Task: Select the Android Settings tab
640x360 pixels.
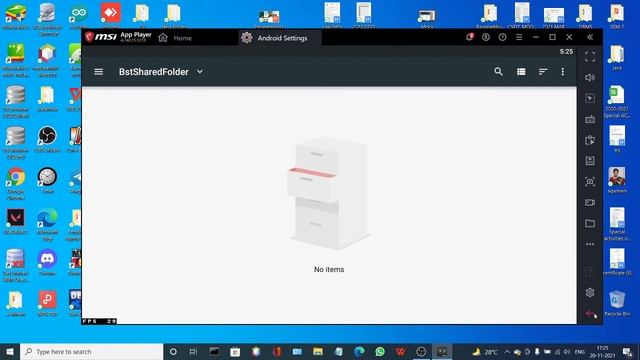Action: (x=280, y=38)
